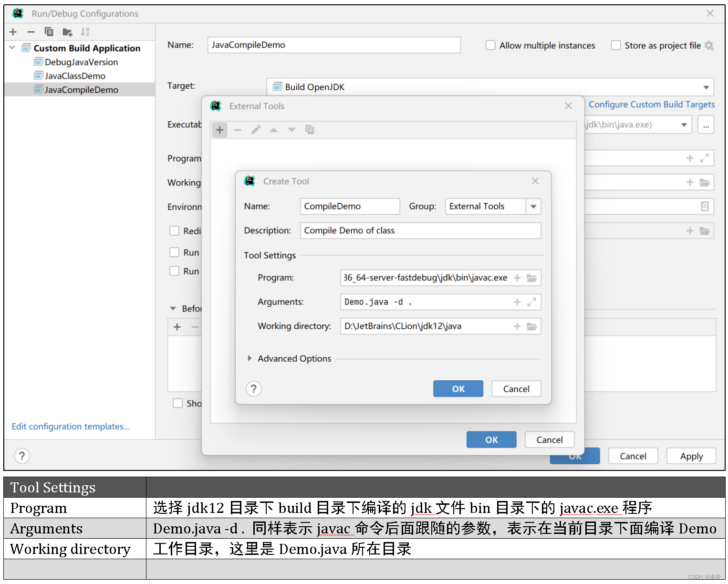The width and height of the screenshot is (728, 584).
Task: Browse for Working directory folder in Create Tool
Action: coord(532,326)
